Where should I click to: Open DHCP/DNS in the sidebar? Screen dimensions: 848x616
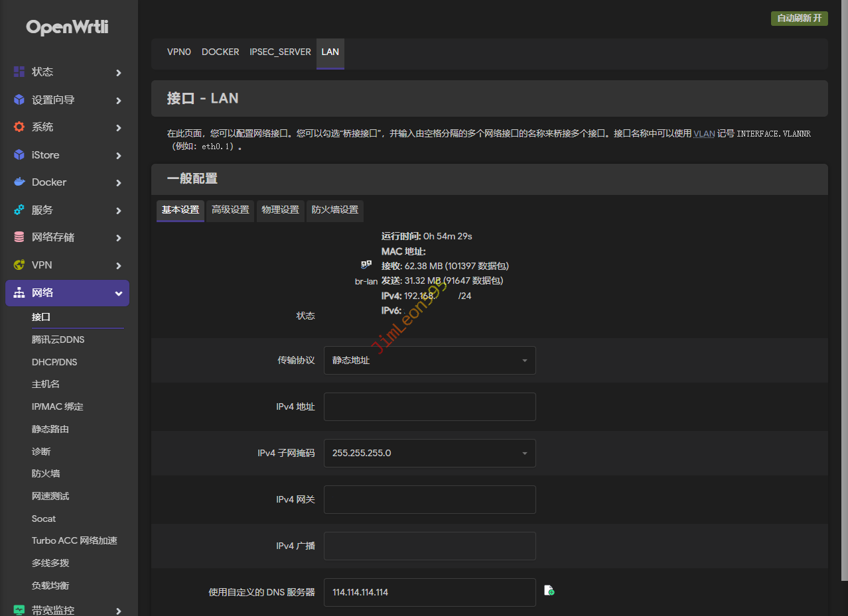point(54,362)
